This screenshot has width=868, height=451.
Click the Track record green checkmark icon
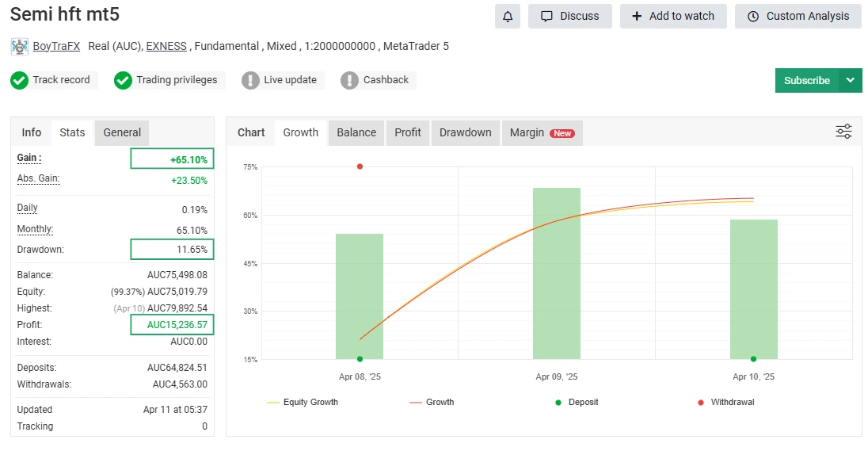tap(20, 80)
